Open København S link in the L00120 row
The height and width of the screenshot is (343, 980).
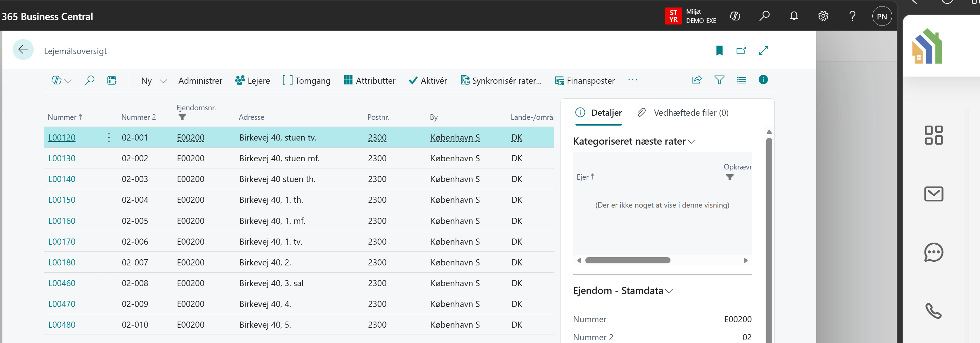coord(455,137)
